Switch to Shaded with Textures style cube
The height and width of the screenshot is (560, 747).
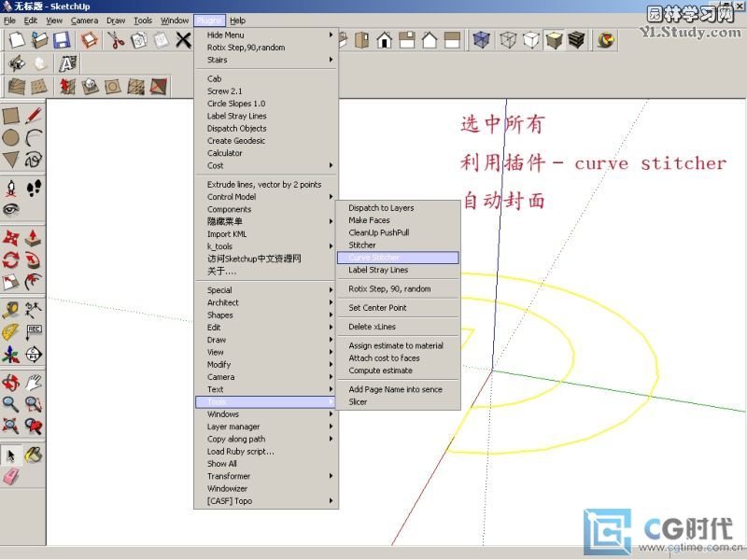[x=576, y=40]
